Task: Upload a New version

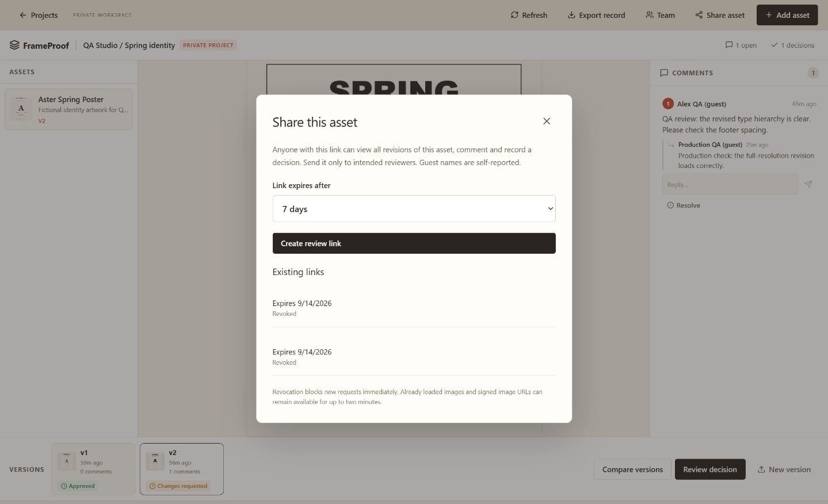Action: coord(784,469)
